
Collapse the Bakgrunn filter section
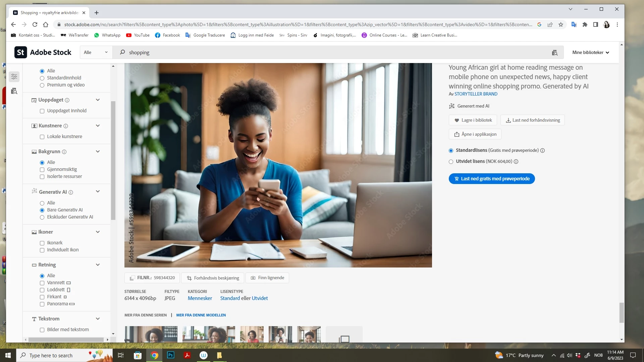tap(98, 152)
